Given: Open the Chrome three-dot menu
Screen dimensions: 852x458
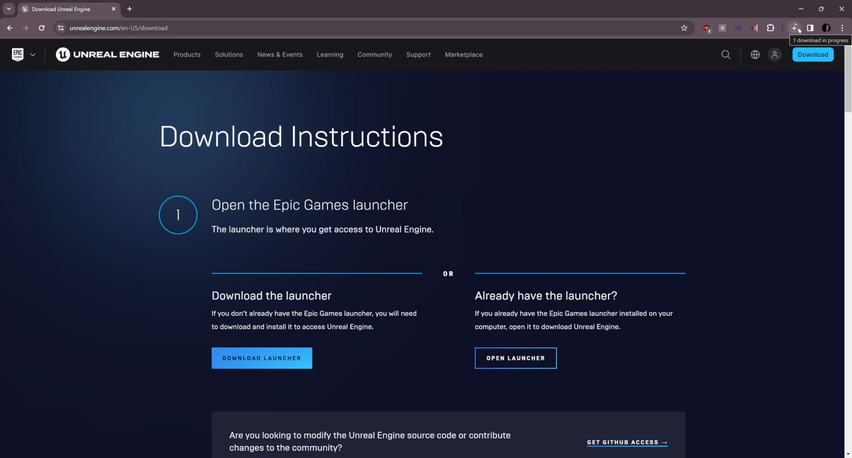Looking at the screenshot, I should tap(842, 28).
